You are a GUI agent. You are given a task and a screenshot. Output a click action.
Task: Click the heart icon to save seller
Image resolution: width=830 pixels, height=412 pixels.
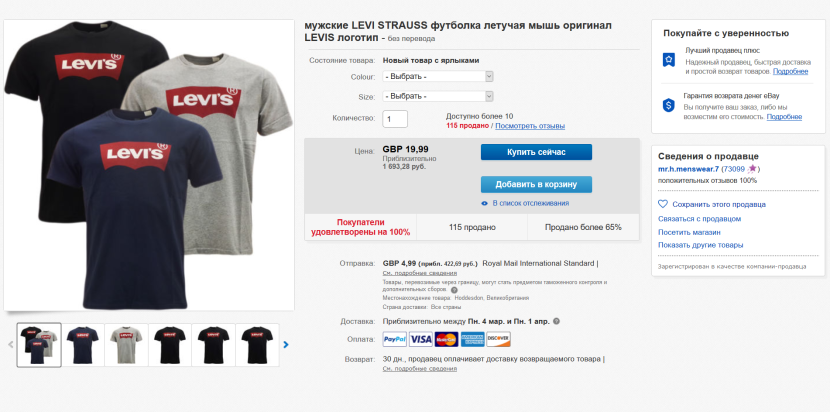pyautogui.click(x=663, y=204)
